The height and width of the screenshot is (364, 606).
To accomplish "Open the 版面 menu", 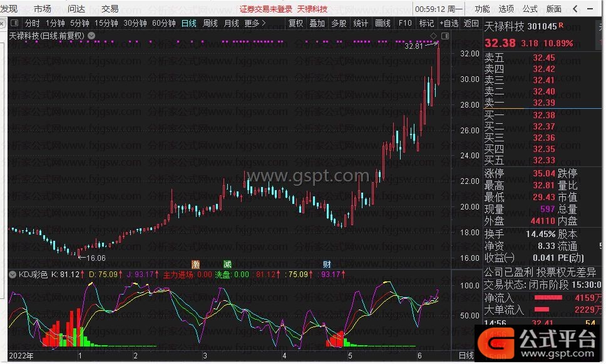I will click(x=554, y=9).
